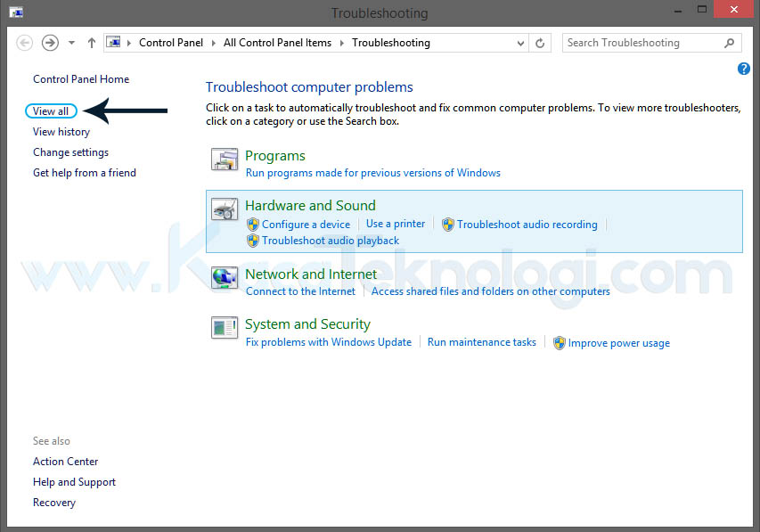Click the search magnifier icon
The width and height of the screenshot is (760, 532).
(x=729, y=43)
